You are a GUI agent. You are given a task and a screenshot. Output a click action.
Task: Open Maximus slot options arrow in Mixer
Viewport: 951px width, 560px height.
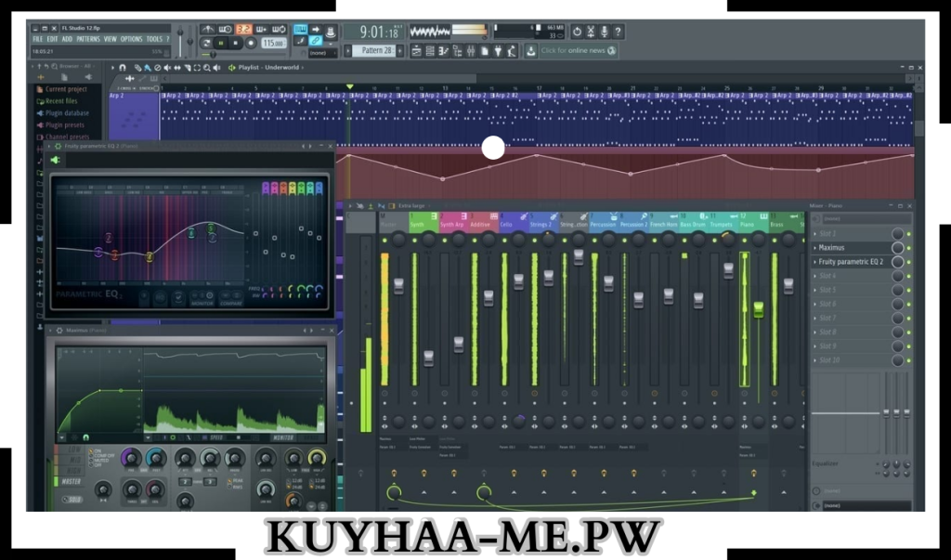(815, 248)
